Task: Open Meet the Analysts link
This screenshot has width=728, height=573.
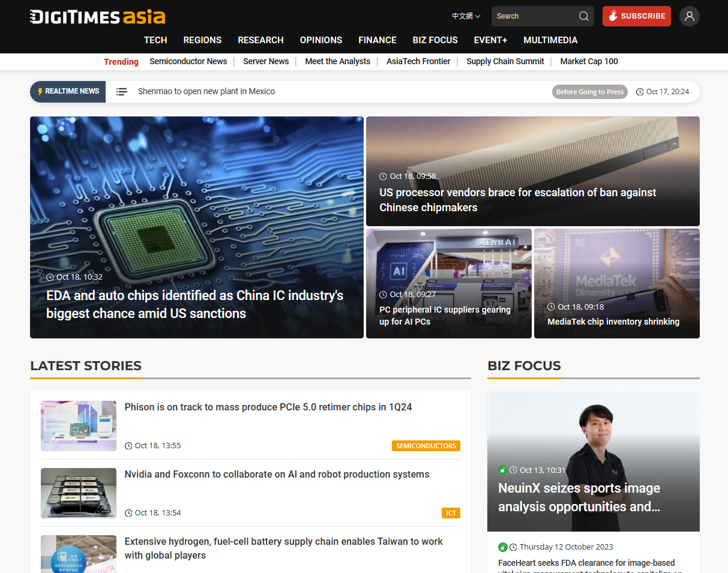Action: [x=337, y=61]
